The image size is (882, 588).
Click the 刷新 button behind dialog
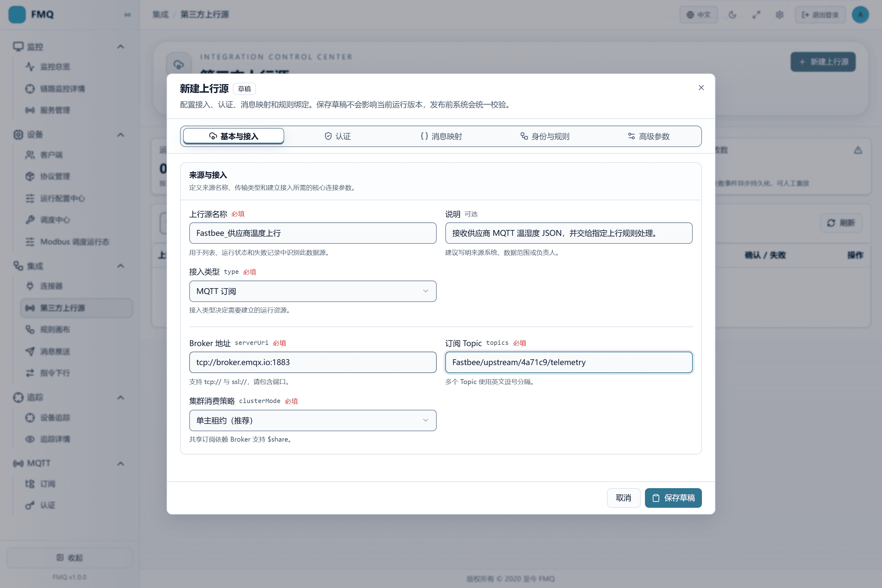pos(841,223)
